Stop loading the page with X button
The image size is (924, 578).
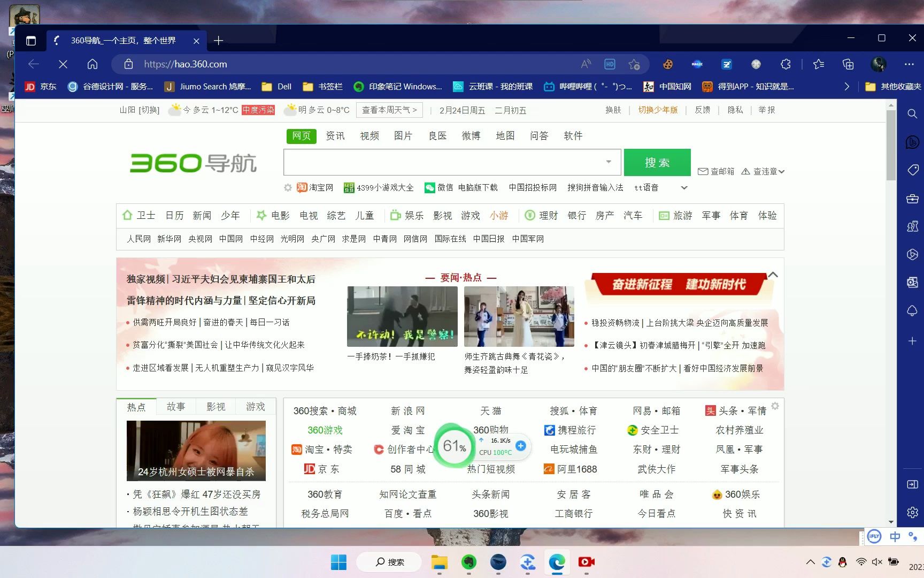point(63,64)
